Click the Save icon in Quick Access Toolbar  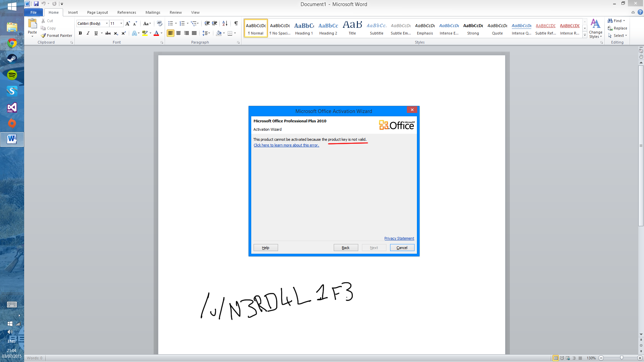point(36,4)
